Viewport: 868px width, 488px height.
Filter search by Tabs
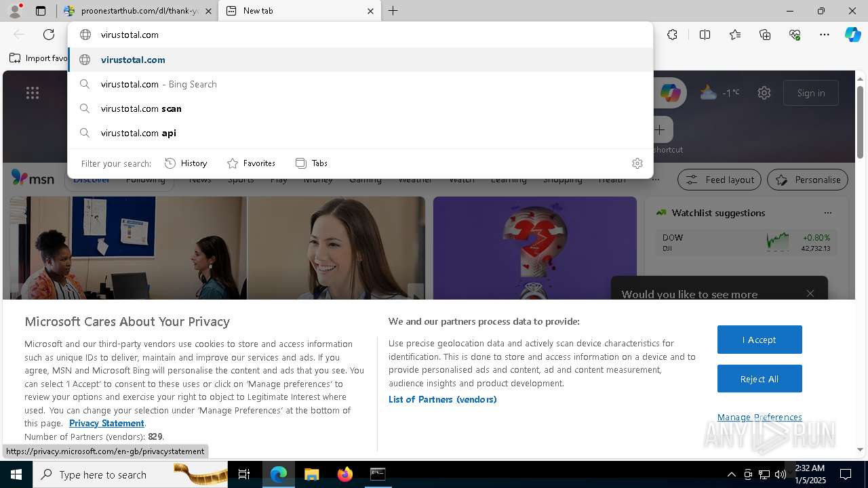(x=311, y=163)
